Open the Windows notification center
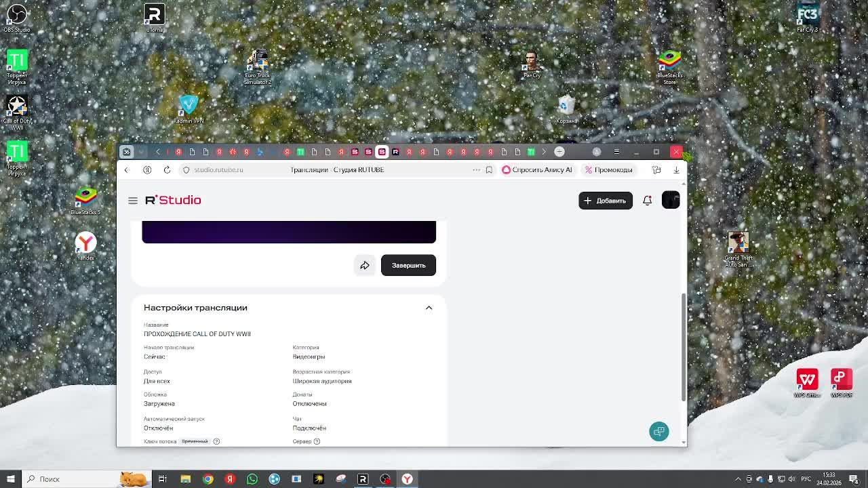868x488 pixels. pos(854,479)
